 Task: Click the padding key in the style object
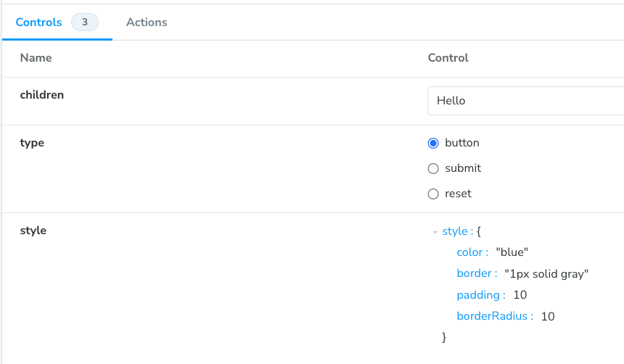click(x=479, y=295)
